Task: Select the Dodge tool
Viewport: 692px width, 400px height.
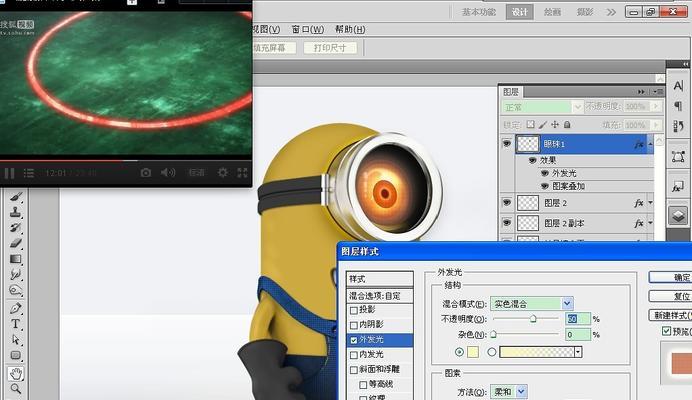Action: pos(16,290)
